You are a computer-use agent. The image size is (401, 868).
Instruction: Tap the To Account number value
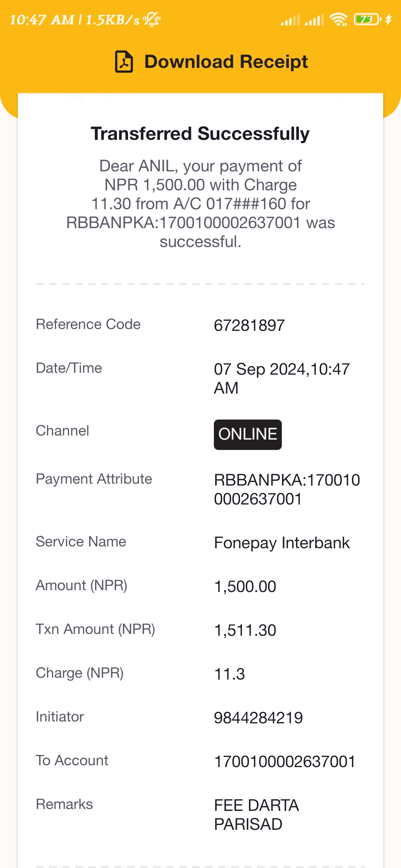tap(285, 762)
